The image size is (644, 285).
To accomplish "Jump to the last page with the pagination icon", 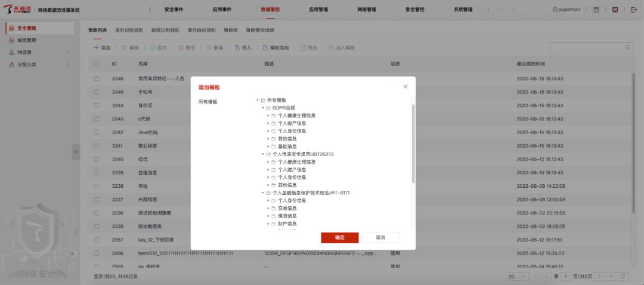I will (x=611, y=277).
